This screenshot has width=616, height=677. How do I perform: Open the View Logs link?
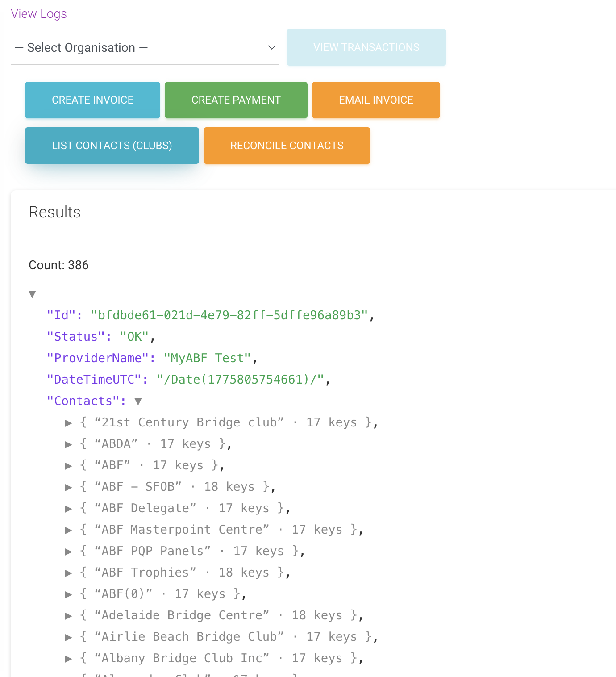point(39,14)
